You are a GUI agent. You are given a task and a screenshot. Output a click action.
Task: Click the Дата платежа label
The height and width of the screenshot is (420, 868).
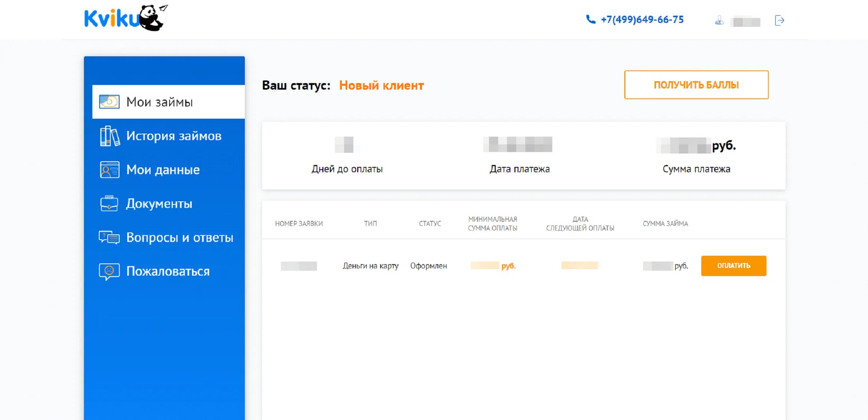[520, 169]
